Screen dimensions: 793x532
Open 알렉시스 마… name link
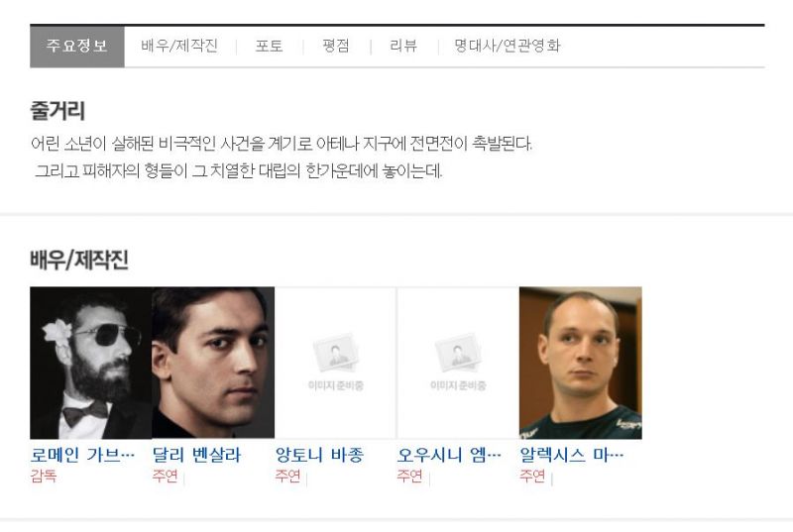[x=572, y=455]
